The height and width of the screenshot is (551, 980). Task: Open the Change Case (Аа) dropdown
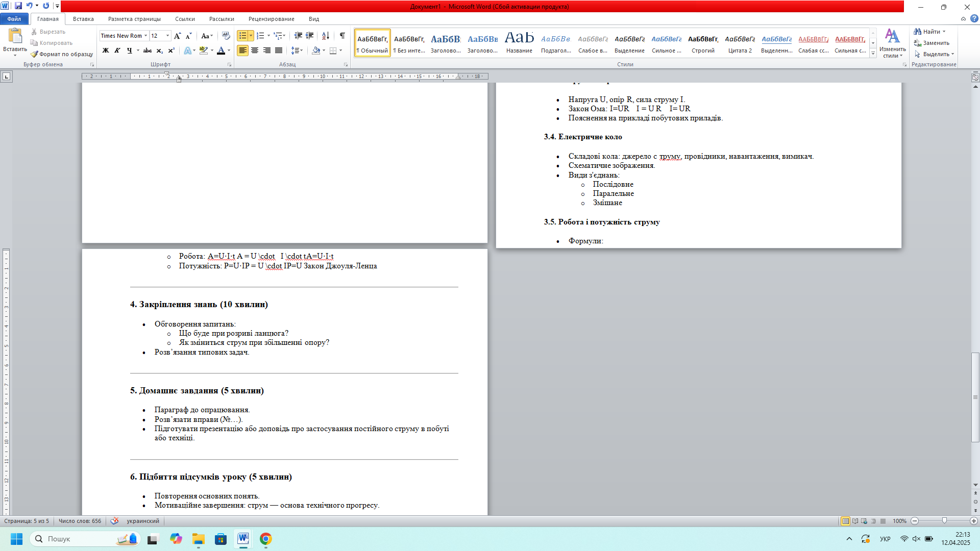tap(207, 36)
